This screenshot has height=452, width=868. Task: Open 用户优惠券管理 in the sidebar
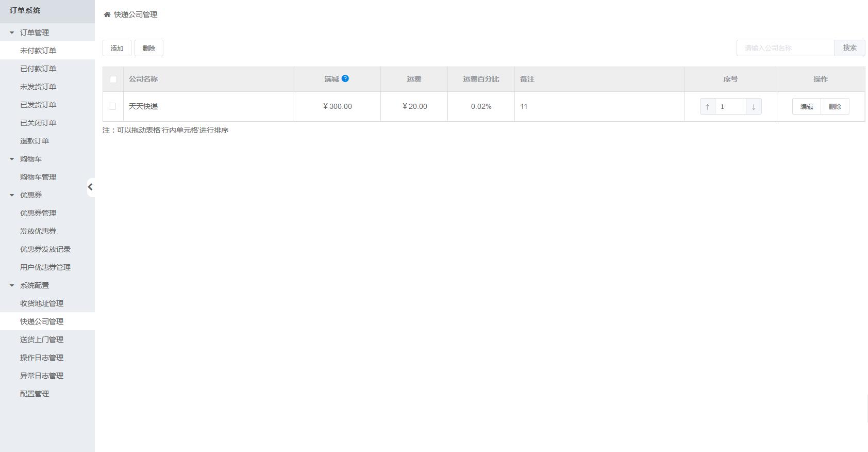click(47, 267)
